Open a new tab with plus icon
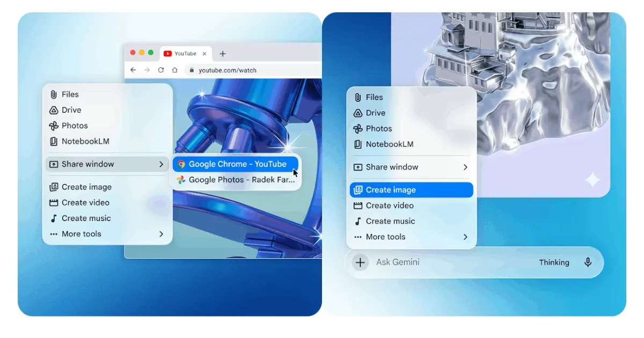This screenshot has height=338, width=644. point(223,54)
